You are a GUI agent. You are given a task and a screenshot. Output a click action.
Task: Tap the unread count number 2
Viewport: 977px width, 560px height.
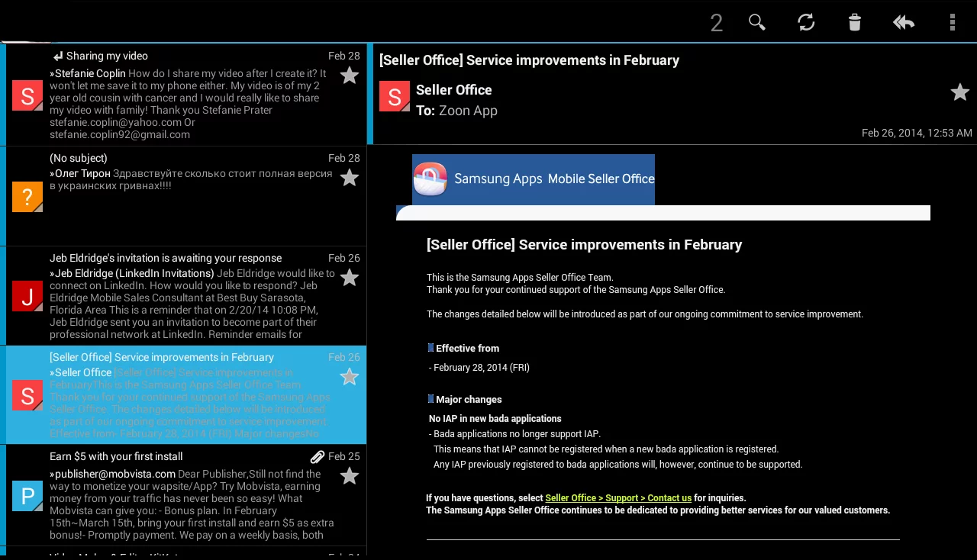click(x=716, y=23)
